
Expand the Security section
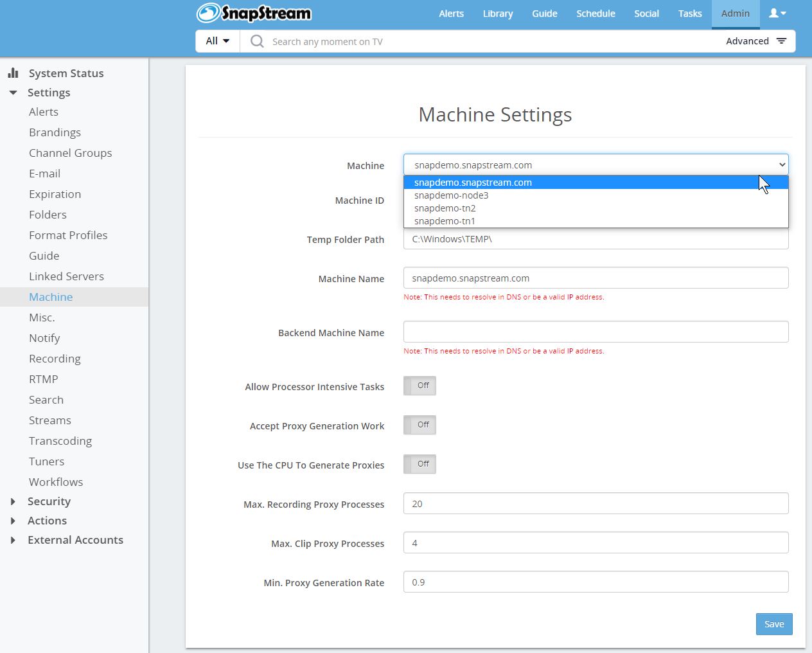13,501
